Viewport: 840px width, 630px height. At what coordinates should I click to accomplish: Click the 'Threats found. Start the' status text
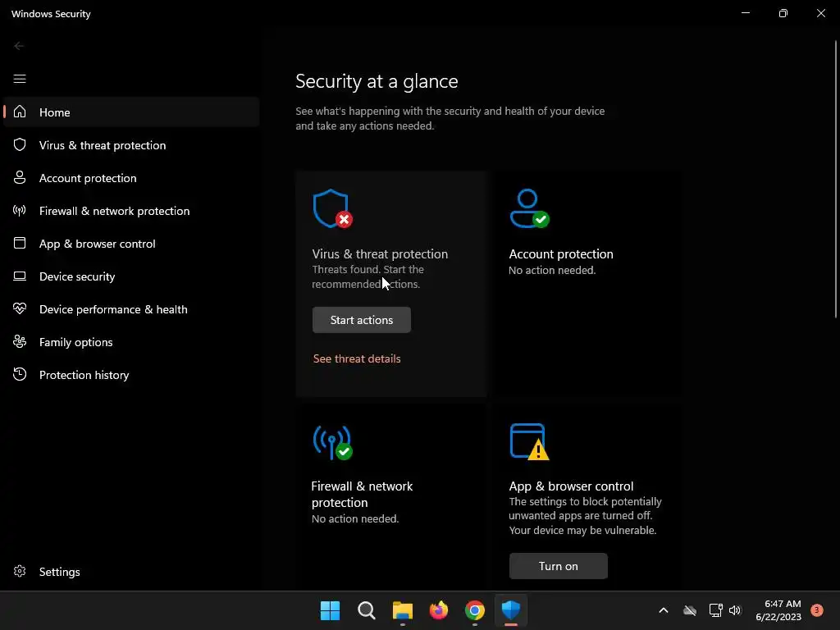point(368,269)
